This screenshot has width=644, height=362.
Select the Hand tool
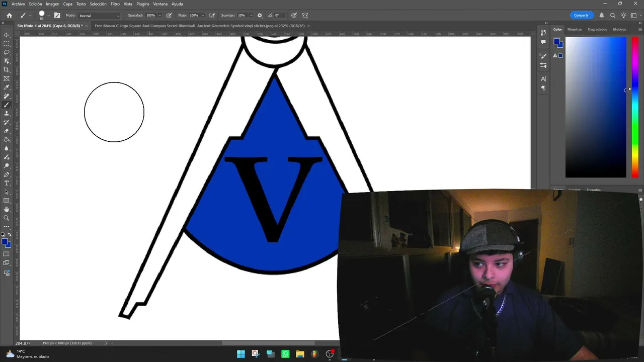7,209
